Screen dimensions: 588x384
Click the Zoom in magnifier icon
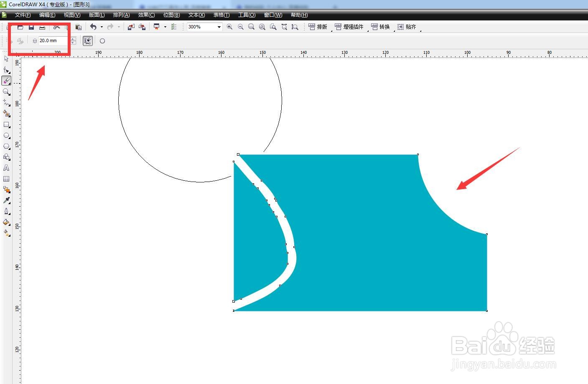[229, 27]
